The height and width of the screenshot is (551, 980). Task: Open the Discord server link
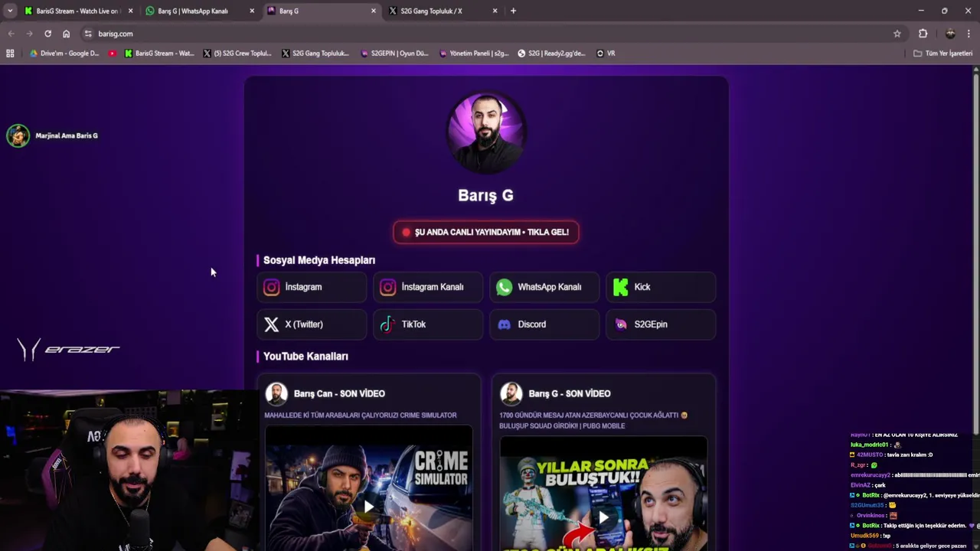tap(544, 324)
